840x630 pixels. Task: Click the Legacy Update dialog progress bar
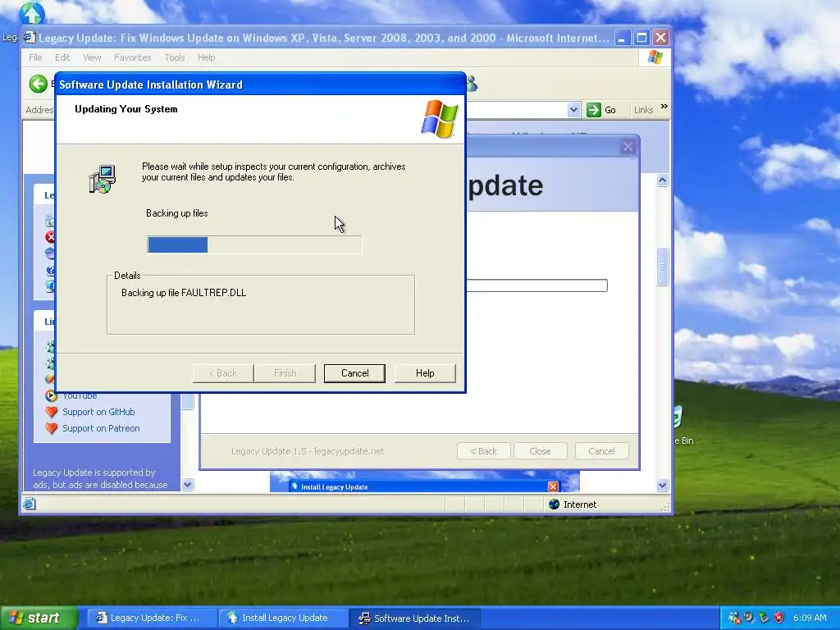(x=536, y=285)
